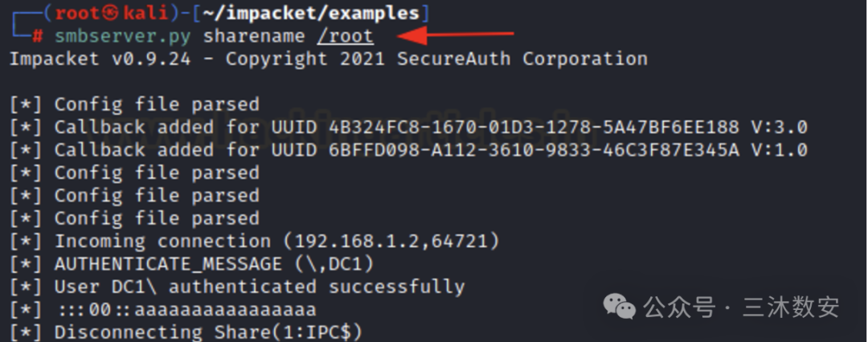Click the smbserver.py command text
This screenshot has width=868, height=342.
[x=123, y=37]
